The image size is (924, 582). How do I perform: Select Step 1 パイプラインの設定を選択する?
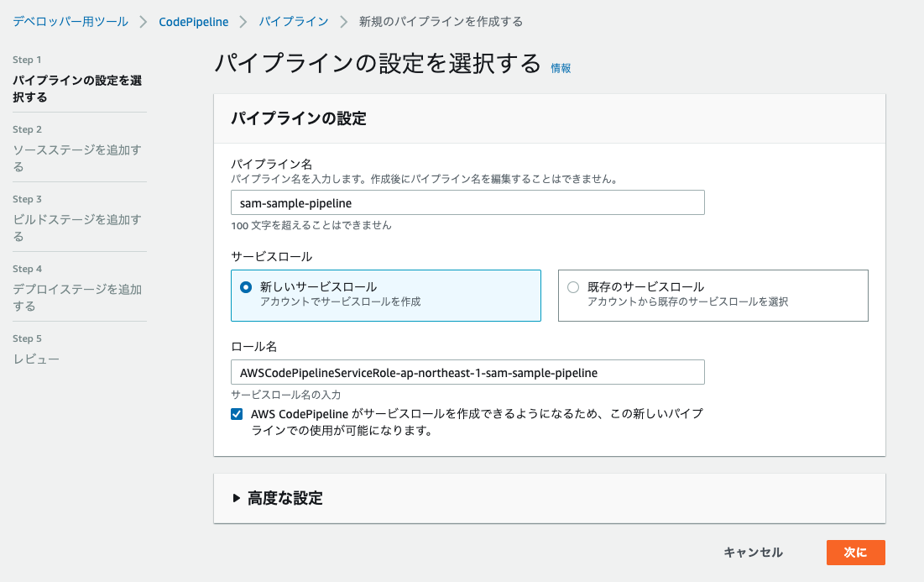pos(76,87)
